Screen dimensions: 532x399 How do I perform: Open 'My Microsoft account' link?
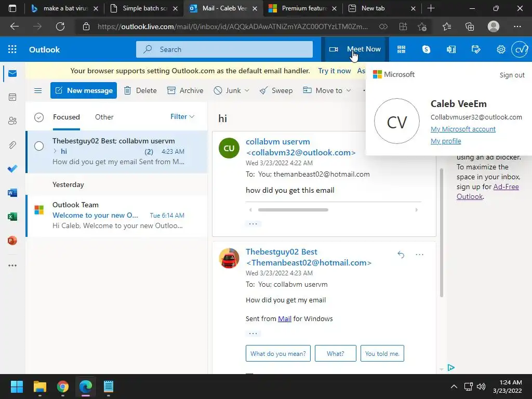(463, 129)
